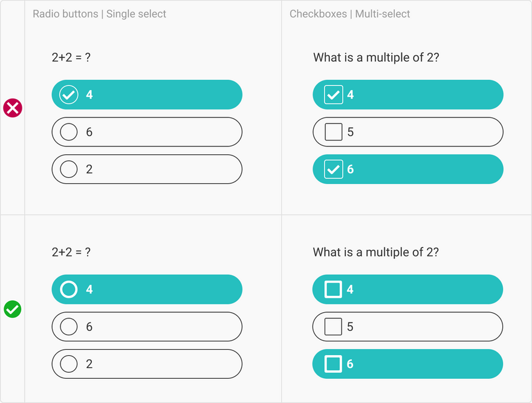Click white square checkbox in bottom option 4
This screenshot has height=403, width=532.
coord(334,290)
